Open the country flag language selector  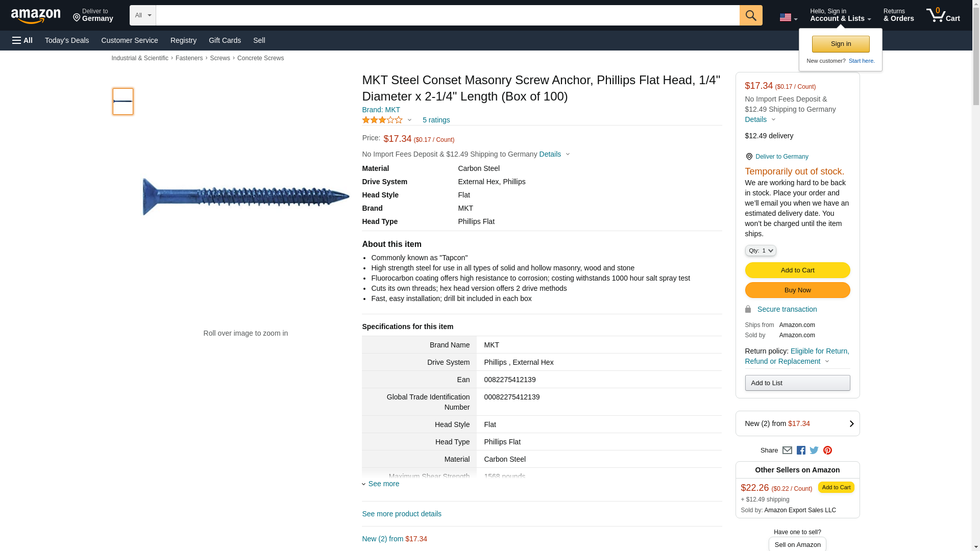(x=788, y=17)
